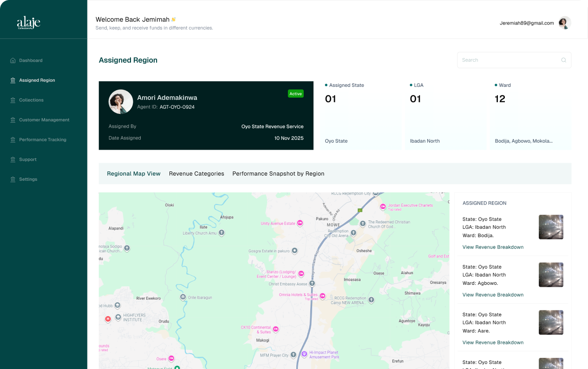The width and height of the screenshot is (588, 369).
Task: Click the Unity Avenue Estate map marker
Action: point(300,224)
